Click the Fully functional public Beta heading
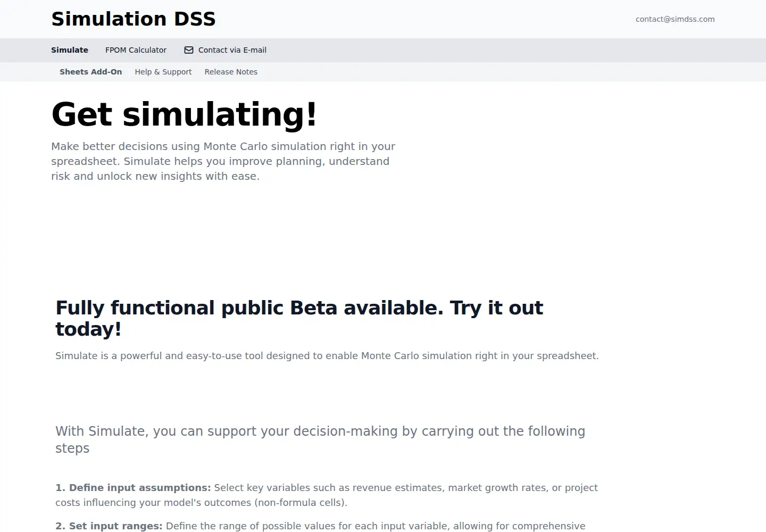 pos(299,318)
